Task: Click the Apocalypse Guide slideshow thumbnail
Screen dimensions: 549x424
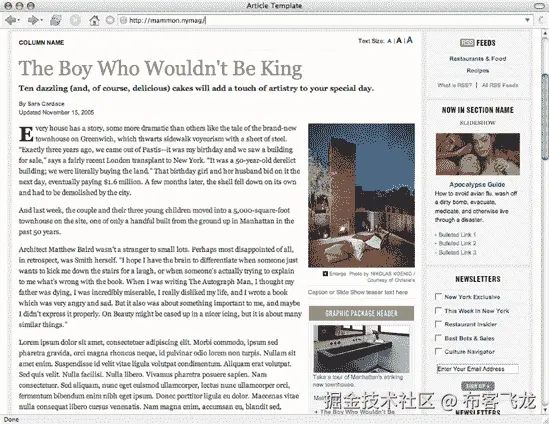Action: [478, 154]
